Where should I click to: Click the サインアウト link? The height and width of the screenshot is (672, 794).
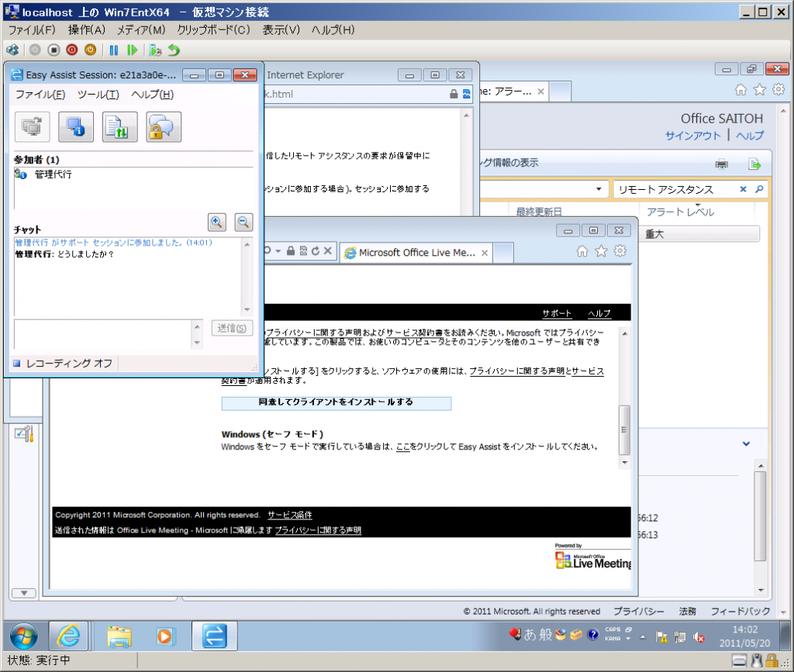pyautogui.click(x=692, y=136)
